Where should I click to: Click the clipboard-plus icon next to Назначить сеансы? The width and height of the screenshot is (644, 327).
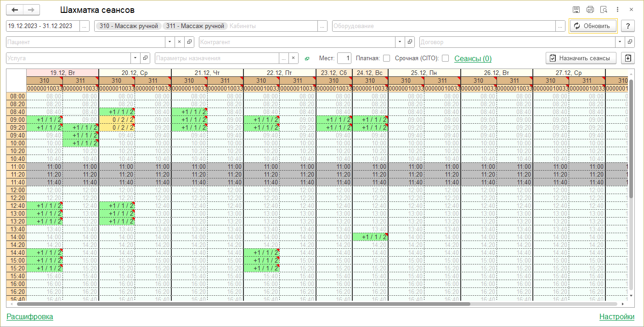628,58
